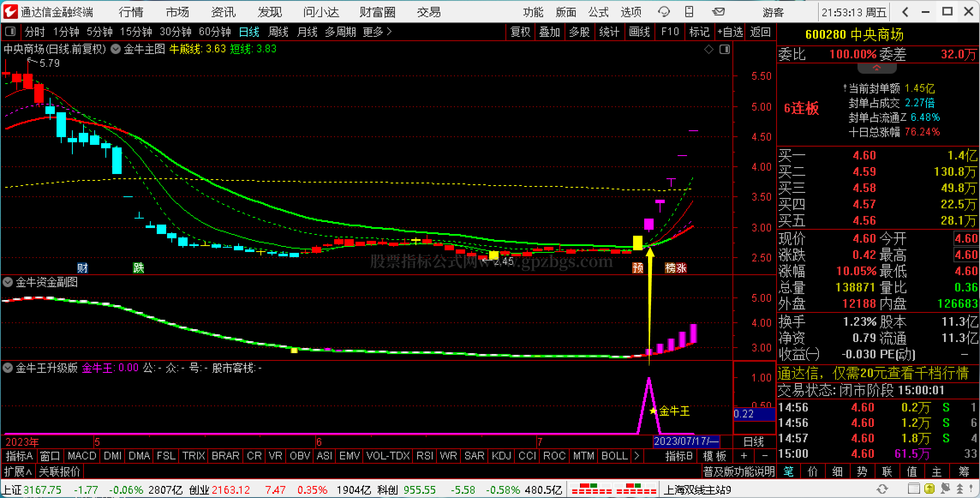Screen dimensions: 980x498
Task: Click the 金牛王 star signal marker
Action: 653,411
